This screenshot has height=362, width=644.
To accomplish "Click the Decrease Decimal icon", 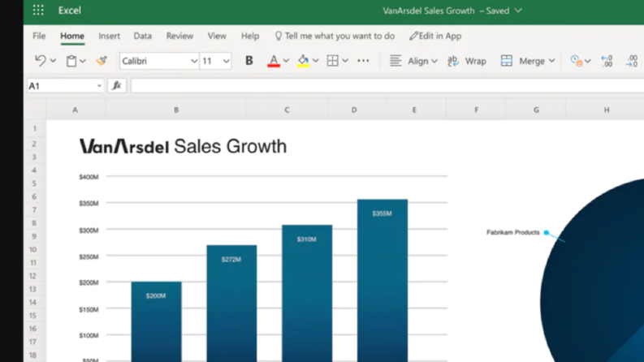I will pyautogui.click(x=632, y=61).
